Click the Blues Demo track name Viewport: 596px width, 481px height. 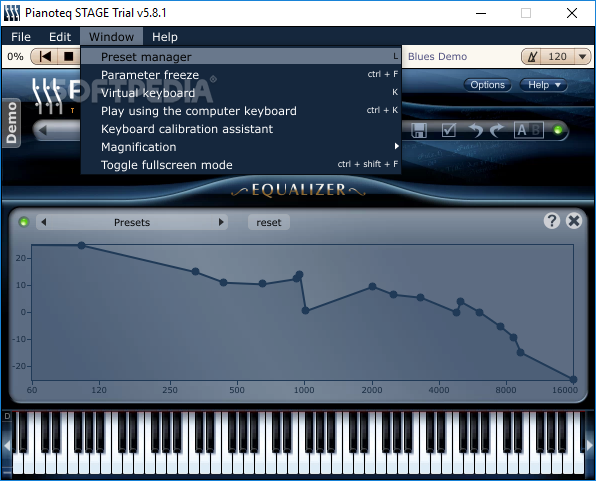click(x=437, y=57)
